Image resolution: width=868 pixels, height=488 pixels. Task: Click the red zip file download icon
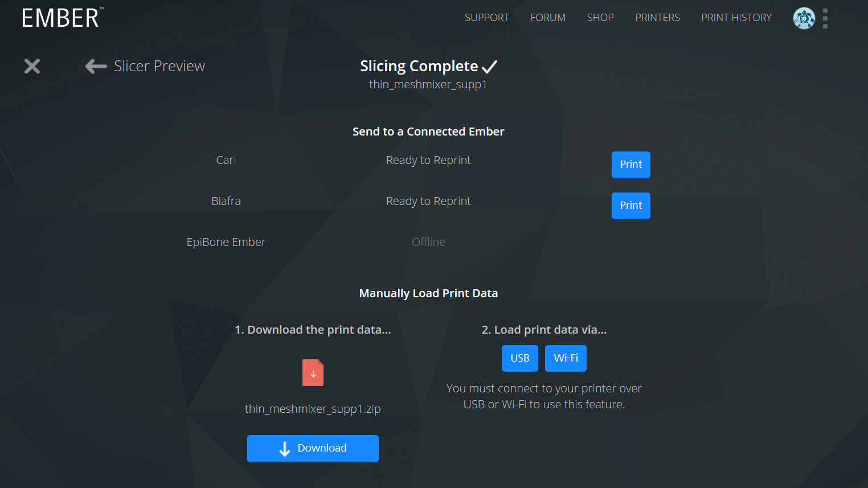point(313,372)
